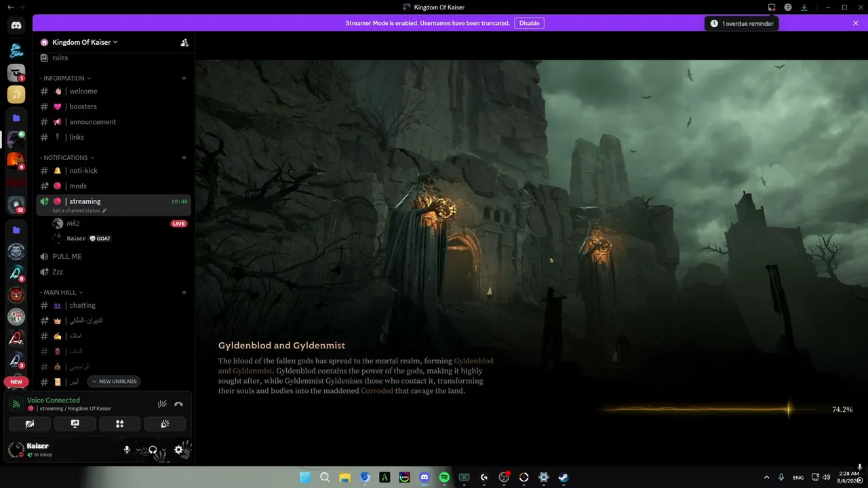Open user settings gear
This screenshot has width=868, height=488.
178,449
